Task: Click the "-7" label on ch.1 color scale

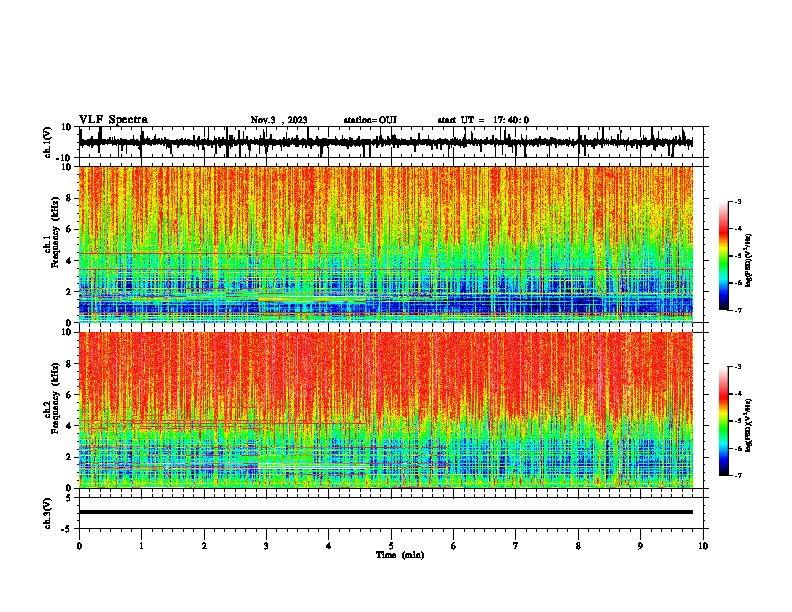Action: (738, 310)
